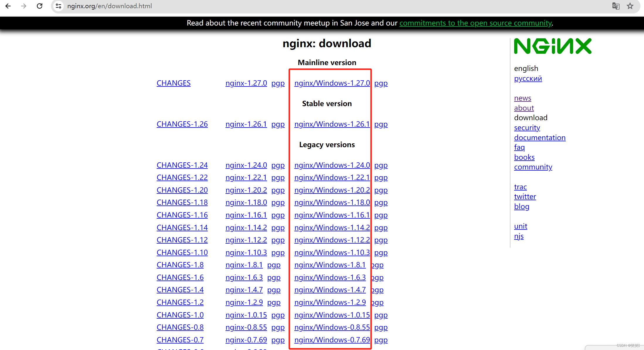Reload the page with the refresh icon

tap(40, 6)
